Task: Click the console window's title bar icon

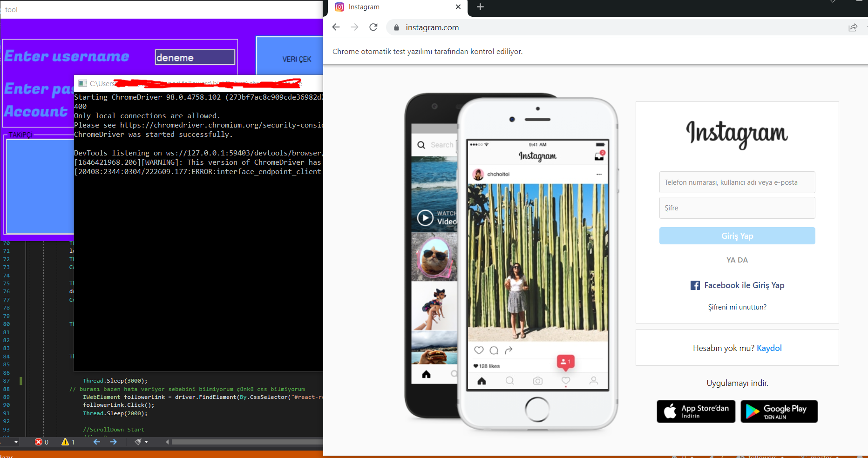Action: click(83, 83)
